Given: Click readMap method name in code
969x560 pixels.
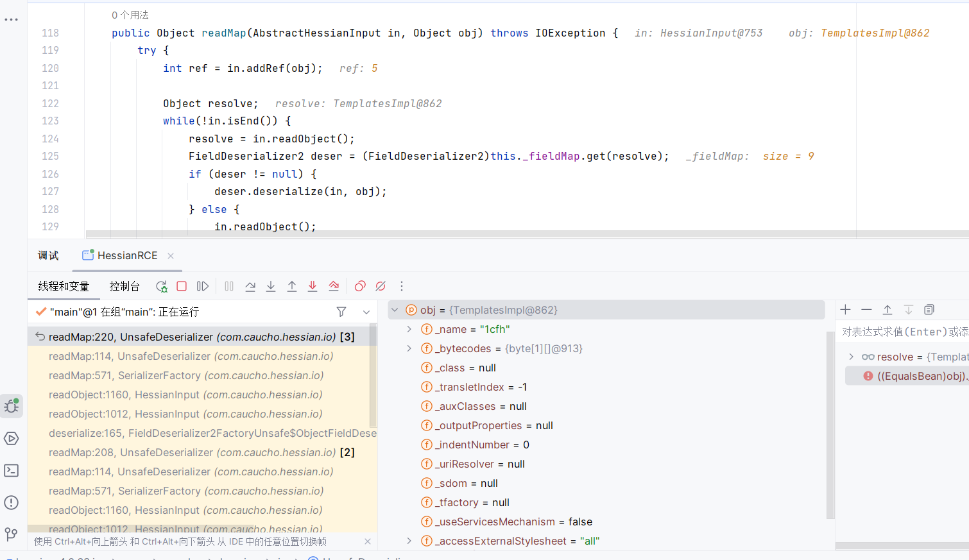Looking at the screenshot, I should [224, 33].
